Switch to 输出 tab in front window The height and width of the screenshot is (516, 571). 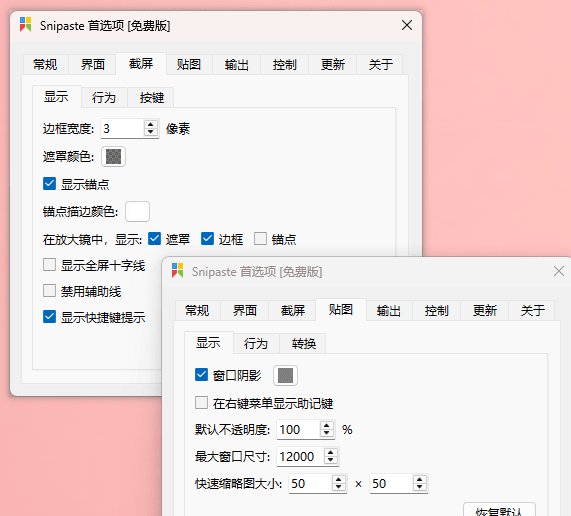(x=389, y=311)
